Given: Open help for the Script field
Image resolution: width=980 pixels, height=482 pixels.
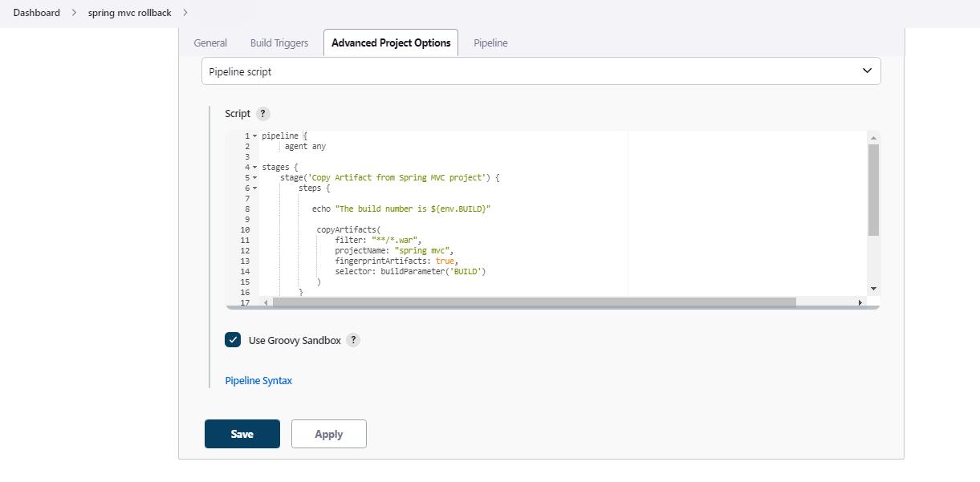Looking at the screenshot, I should pyautogui.click(x=262, y=114).
